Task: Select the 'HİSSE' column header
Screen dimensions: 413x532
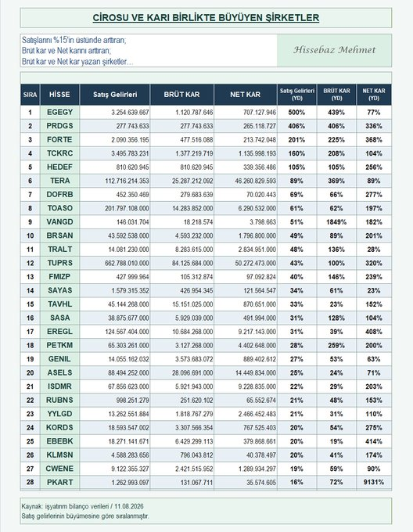Action: (x=59, y=95)
